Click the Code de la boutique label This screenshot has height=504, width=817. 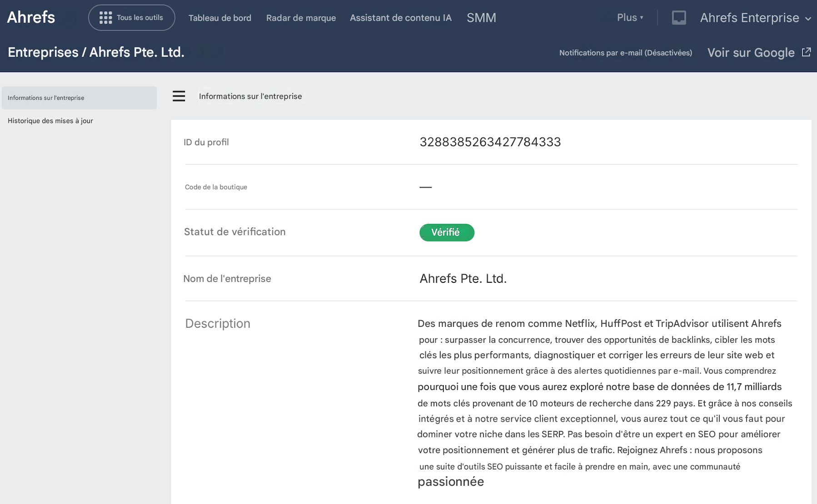pyautogui.click(x=216, y=187)
